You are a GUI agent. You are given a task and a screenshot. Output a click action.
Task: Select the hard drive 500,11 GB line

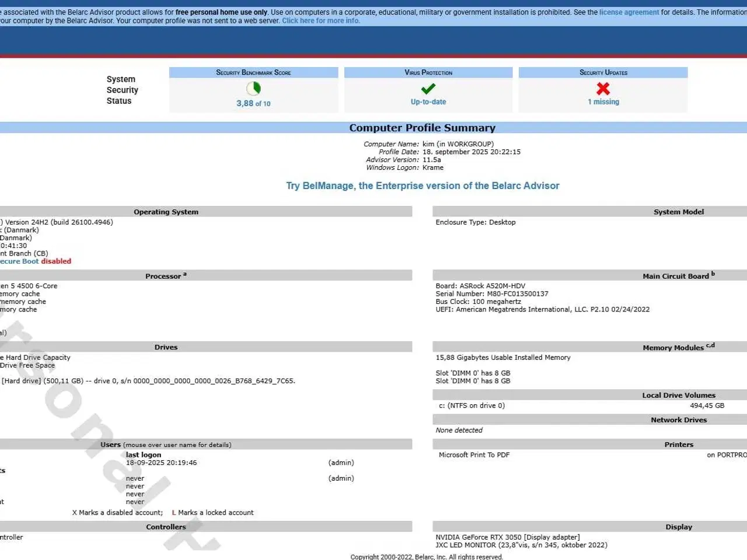click(148, 381)
